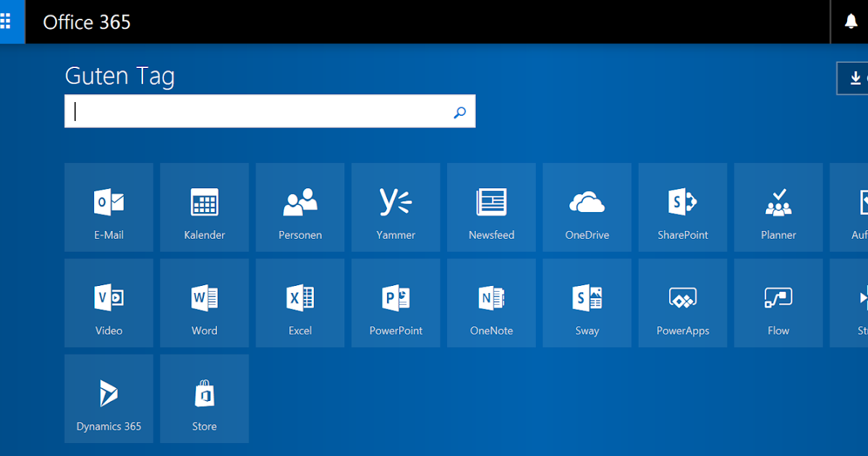Open the SharePoint tile

(683, 207)
